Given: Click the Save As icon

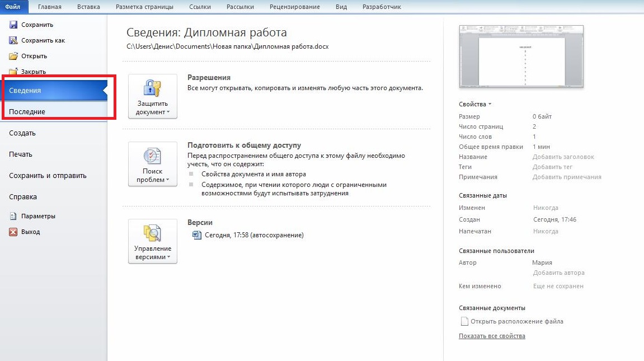Looking at the screenshot, I should tap(13, 40).
